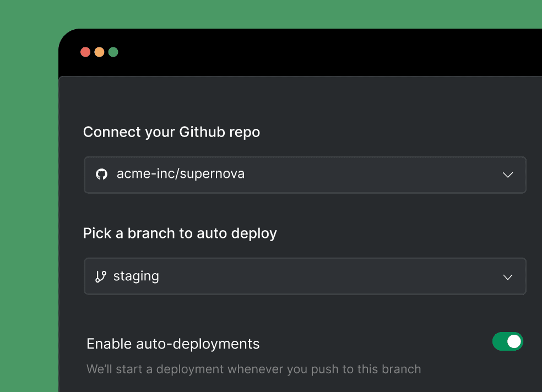The width and height of the screenshot is (542, 392).
Task: Click the red close window dot
Action: pos(85,52)
